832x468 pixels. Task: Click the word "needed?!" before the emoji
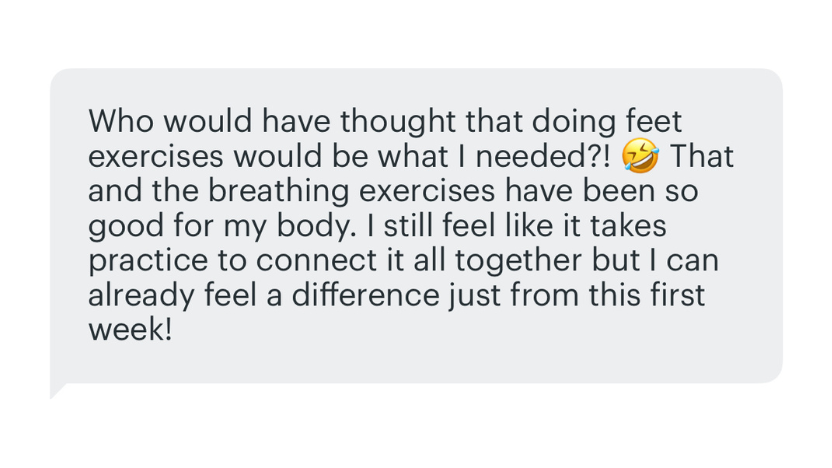[x=543, y=156]
